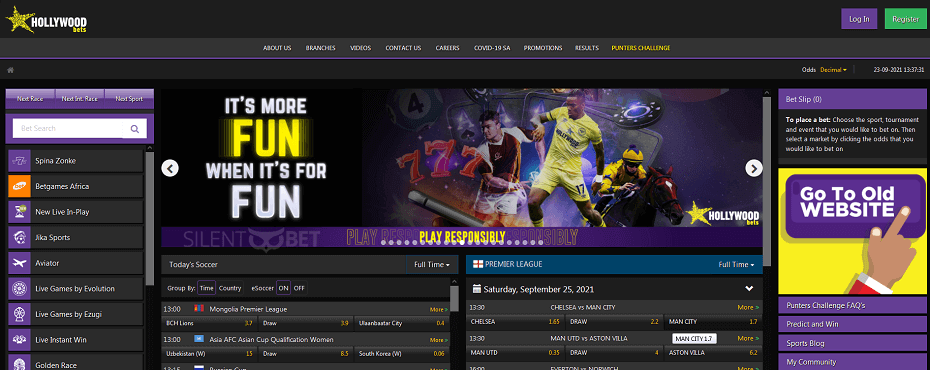Switch to the Next Int. Race tab
Image resolution: width=930 pixels, height=370 pixels.
pos(79,99)
